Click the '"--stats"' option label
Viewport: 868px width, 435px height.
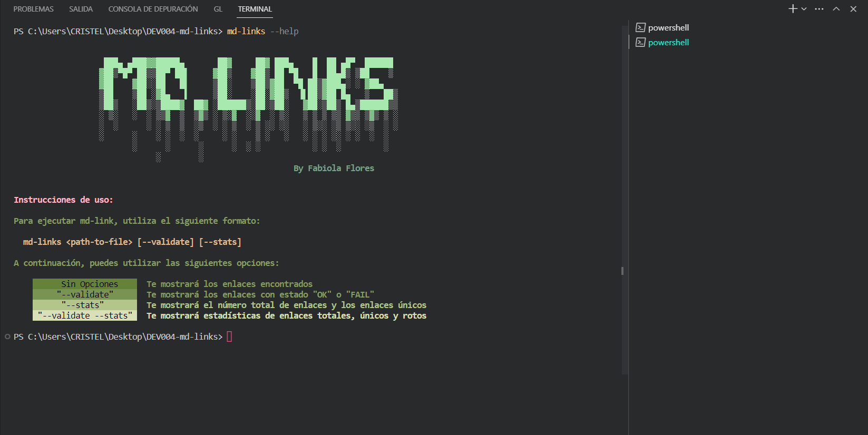pos(85,305)
